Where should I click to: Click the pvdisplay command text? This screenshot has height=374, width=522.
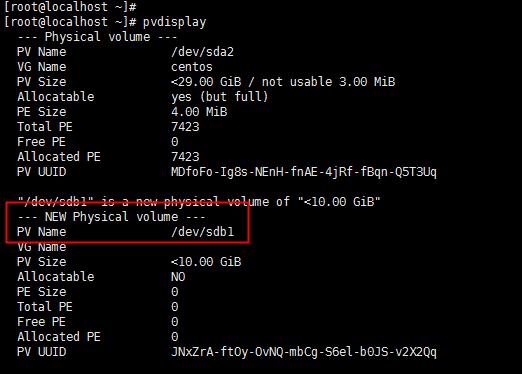(174, 22)
